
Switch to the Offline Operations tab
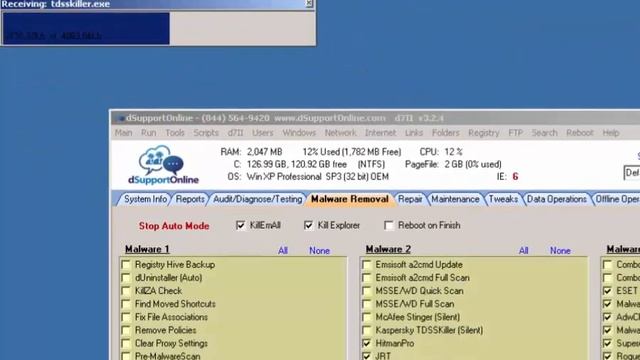point(616,199)
